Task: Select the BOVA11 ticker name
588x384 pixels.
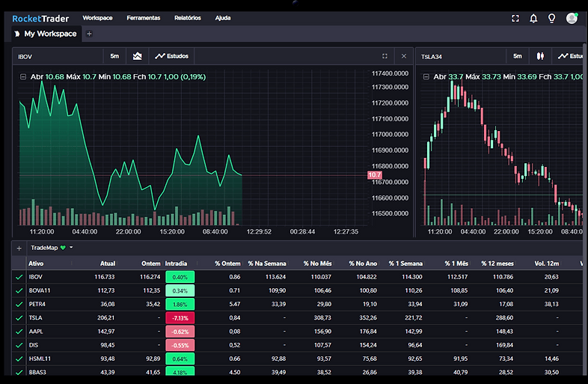Action: pyautogui.click(x=40, y=290)
